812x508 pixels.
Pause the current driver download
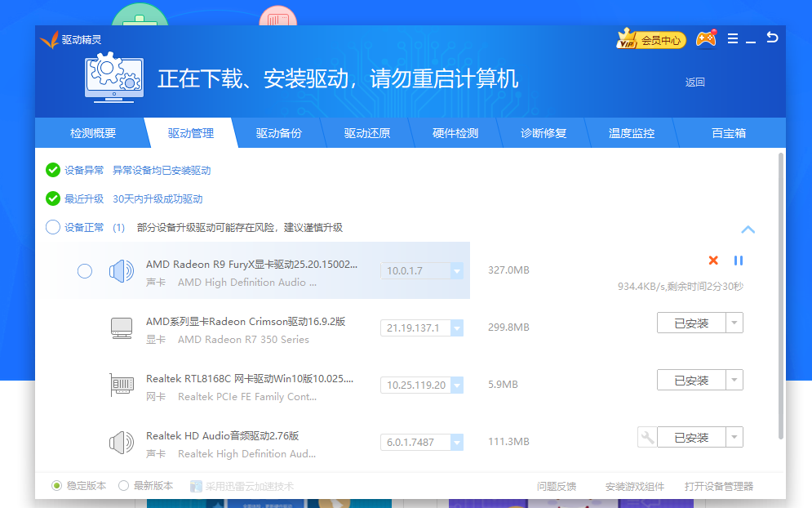pos(739,261)
